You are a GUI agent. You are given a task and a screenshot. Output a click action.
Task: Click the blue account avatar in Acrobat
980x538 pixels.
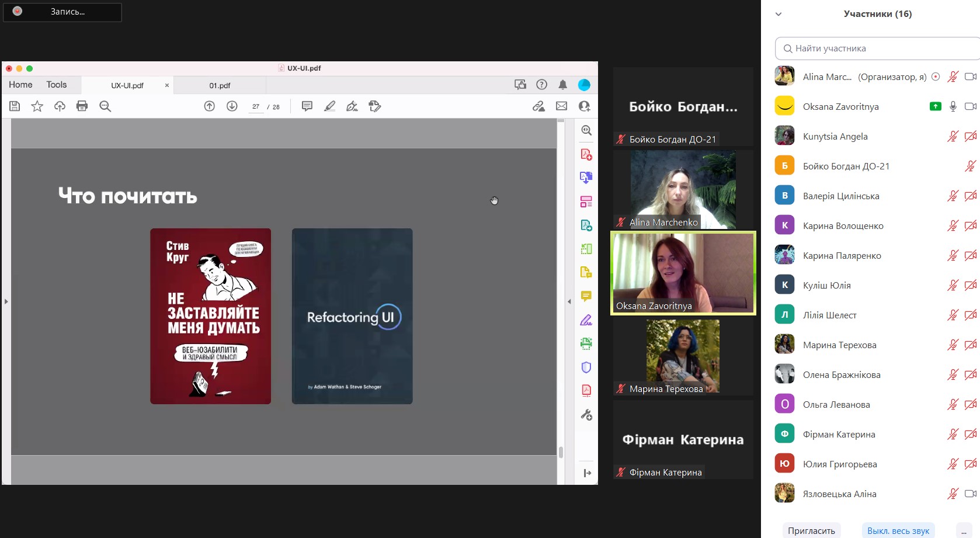point(584,85)
